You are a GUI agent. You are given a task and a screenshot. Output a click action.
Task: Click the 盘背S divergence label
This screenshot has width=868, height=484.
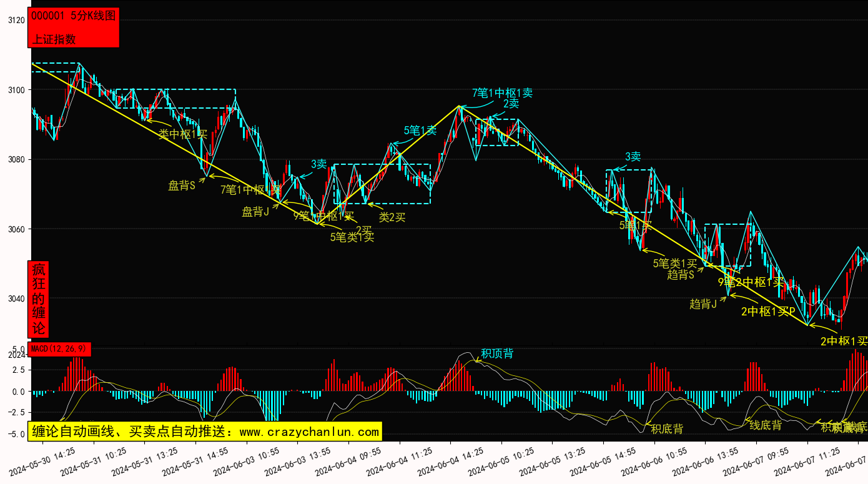tap(182, 185)
